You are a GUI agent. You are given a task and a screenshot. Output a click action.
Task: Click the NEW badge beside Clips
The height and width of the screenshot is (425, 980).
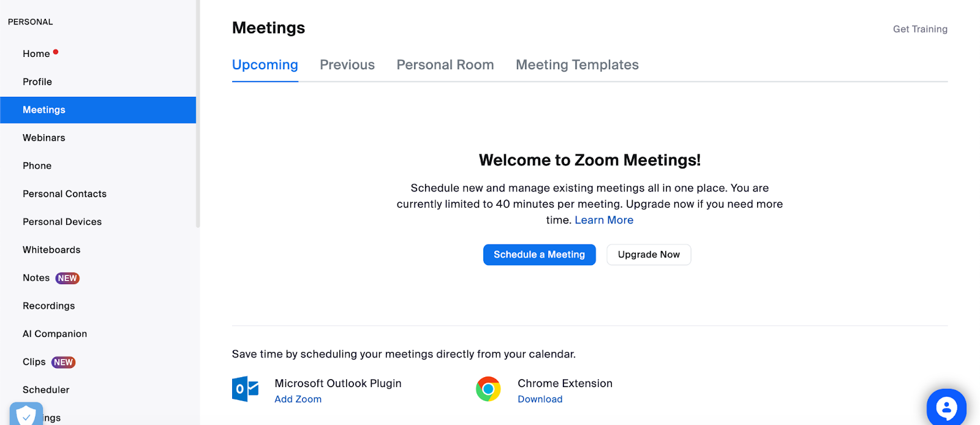tap(63, 363)
